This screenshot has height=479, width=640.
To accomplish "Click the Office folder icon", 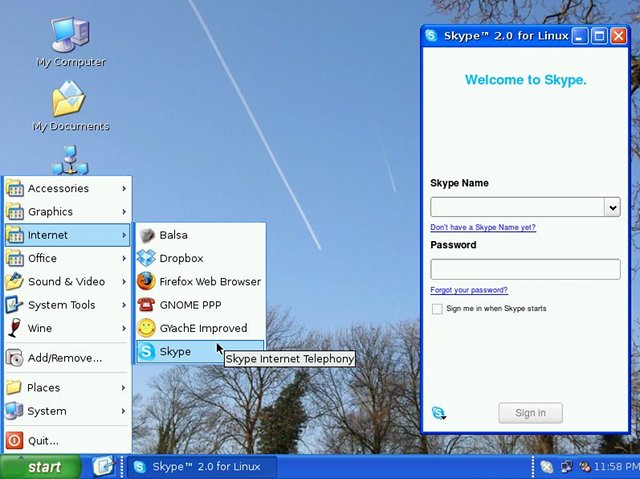I will tap(15, 258).
